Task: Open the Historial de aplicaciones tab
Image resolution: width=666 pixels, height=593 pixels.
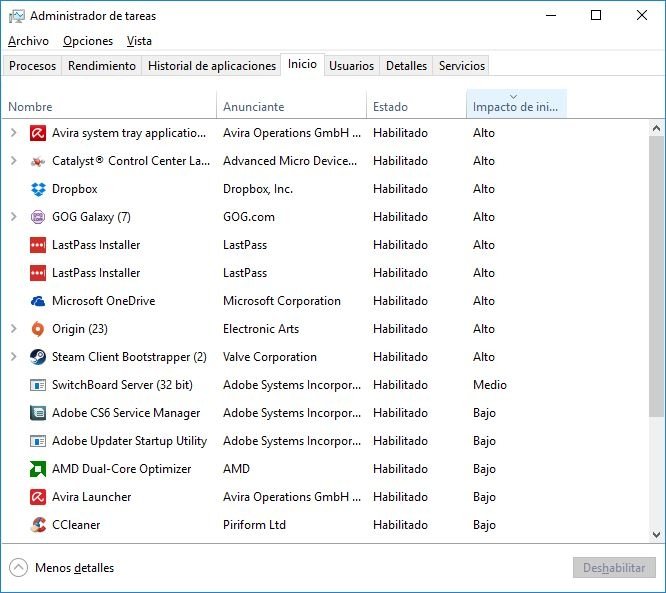Action: (x=212, y=66)
